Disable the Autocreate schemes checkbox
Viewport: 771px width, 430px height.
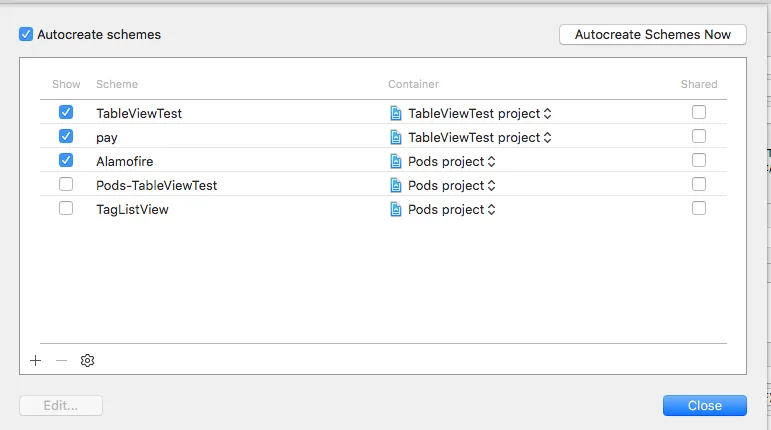[26, 34]
